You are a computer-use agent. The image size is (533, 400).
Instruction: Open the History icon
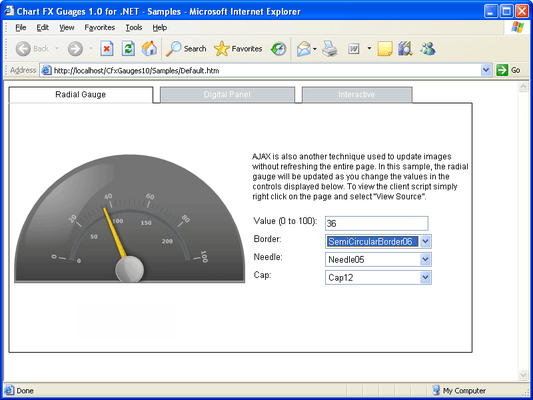(278, 49)
